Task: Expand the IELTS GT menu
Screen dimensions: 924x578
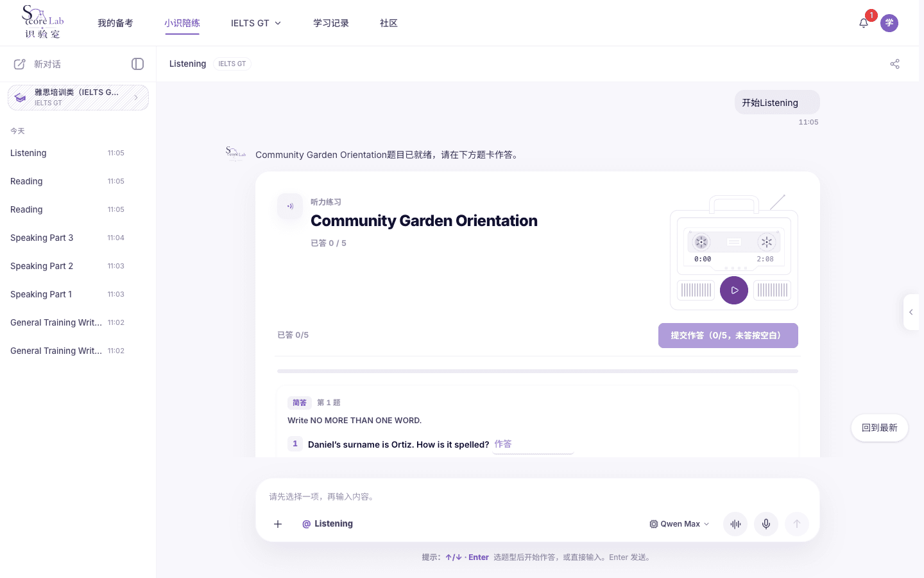Action: (256, 23)
